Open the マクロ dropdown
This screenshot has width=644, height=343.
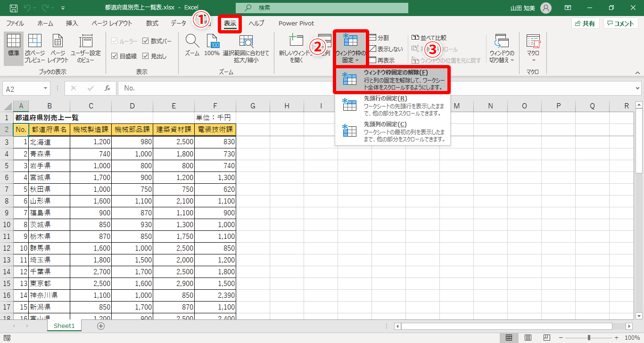click(533, 49)
